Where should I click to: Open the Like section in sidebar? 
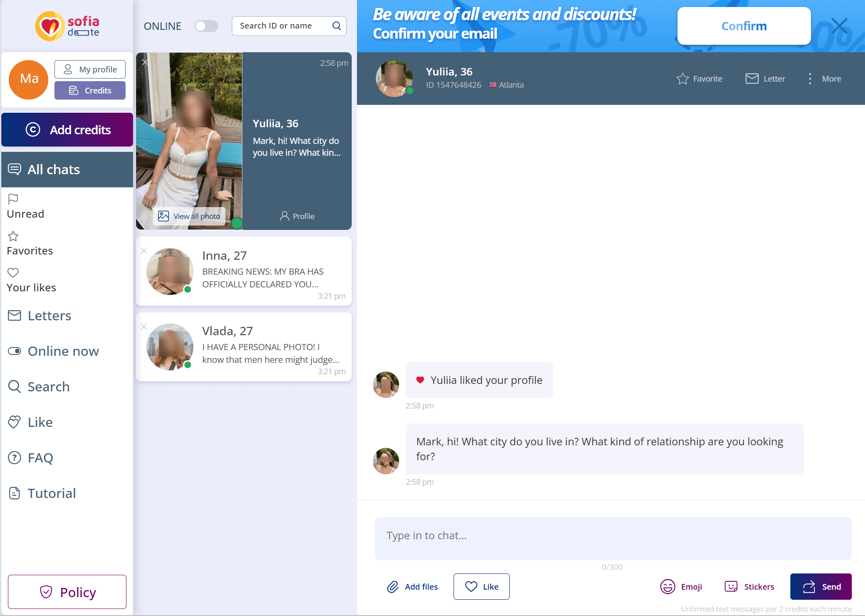[30, 422]
